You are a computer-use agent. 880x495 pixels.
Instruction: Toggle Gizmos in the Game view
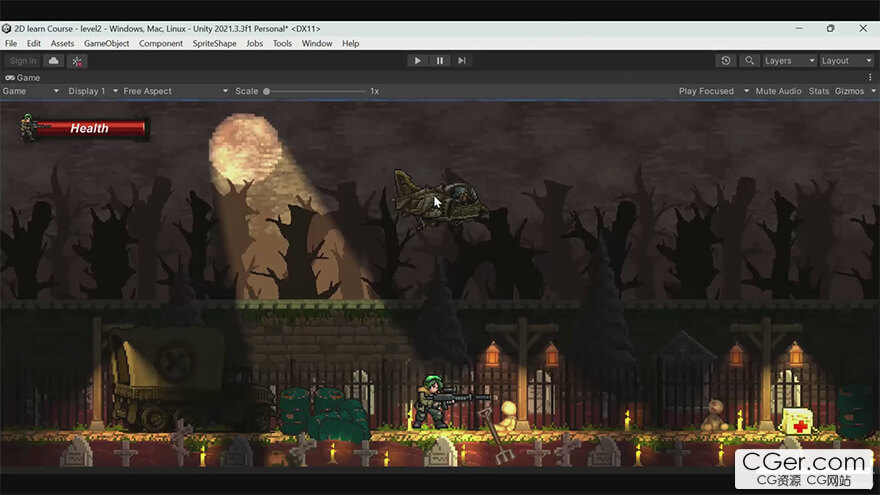tap(849, 91)
